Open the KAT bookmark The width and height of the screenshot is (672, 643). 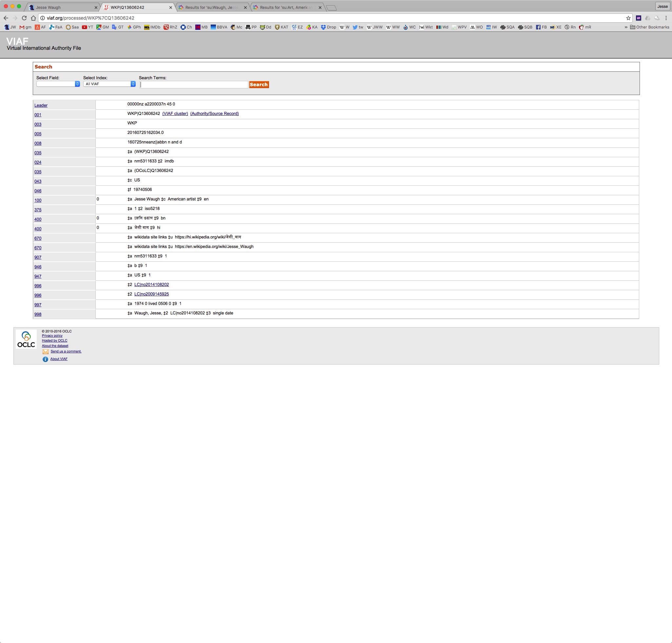(x=281, y=27)
